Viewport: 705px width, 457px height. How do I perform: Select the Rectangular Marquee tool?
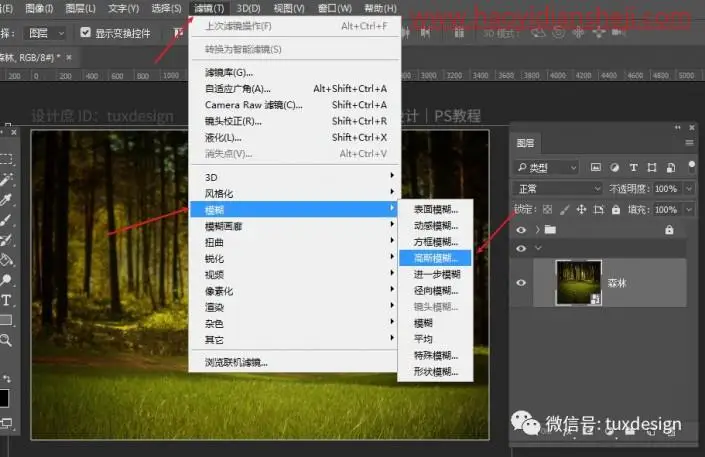click(6, 159)
